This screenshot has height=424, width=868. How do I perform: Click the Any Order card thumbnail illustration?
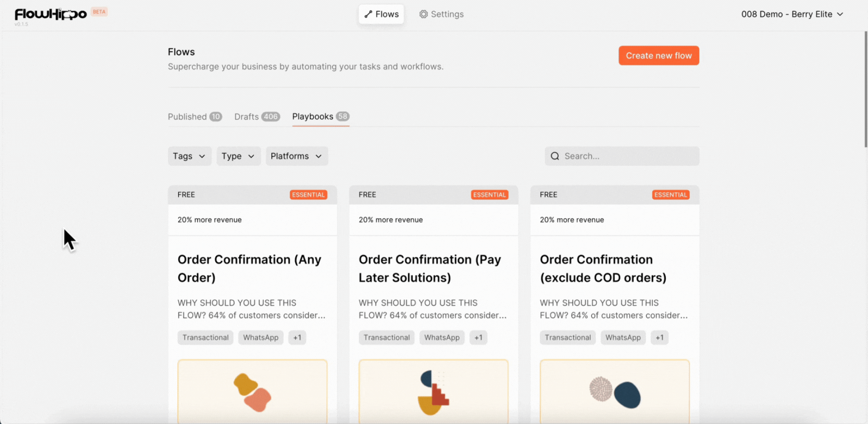252,392
